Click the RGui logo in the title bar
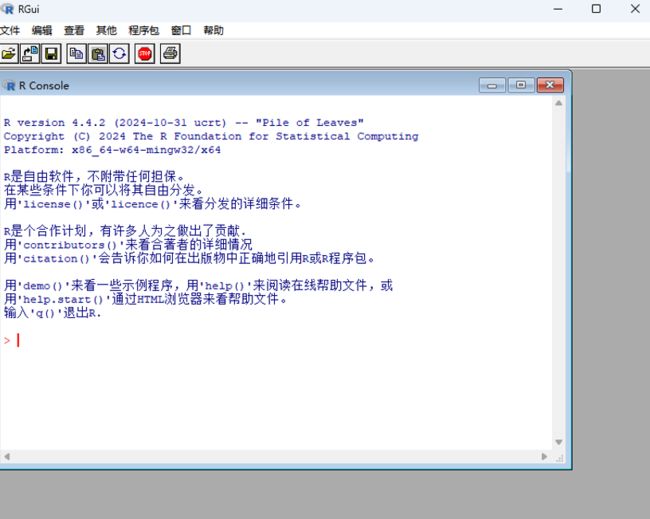Screen dimensions: 650x519 pos(7,9)
